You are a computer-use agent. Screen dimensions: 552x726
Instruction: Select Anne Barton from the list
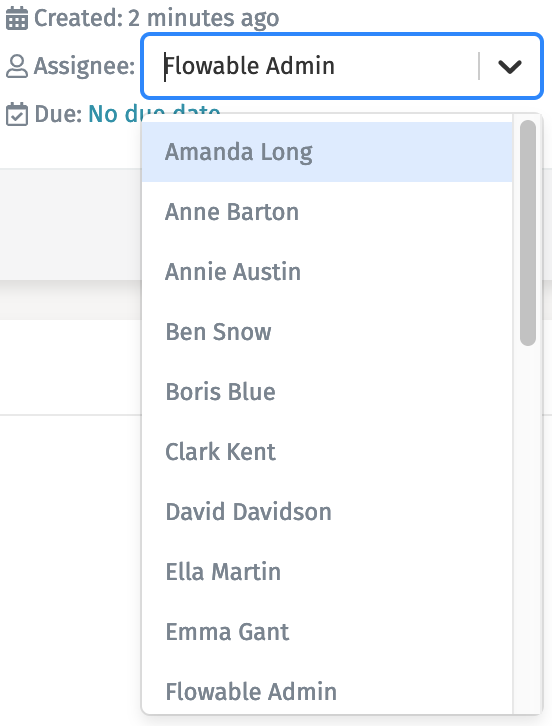(327, 212)
